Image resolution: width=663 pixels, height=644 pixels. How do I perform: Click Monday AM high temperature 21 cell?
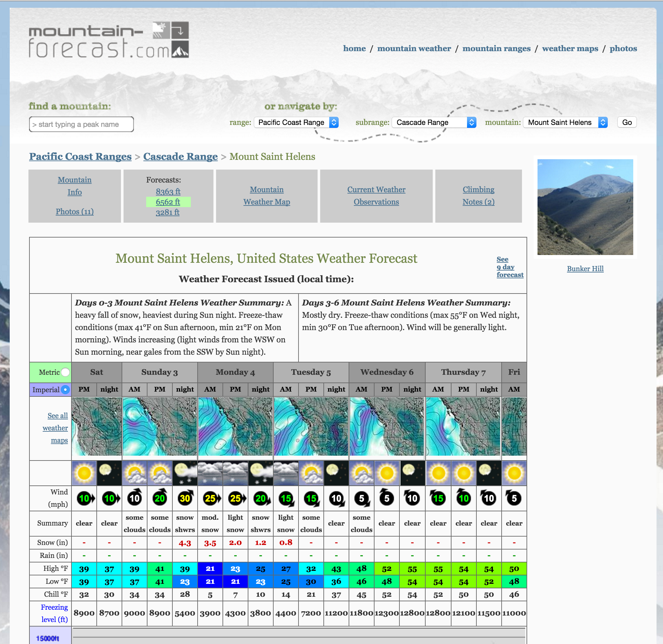pyautogui.click(x=210, y=569)
